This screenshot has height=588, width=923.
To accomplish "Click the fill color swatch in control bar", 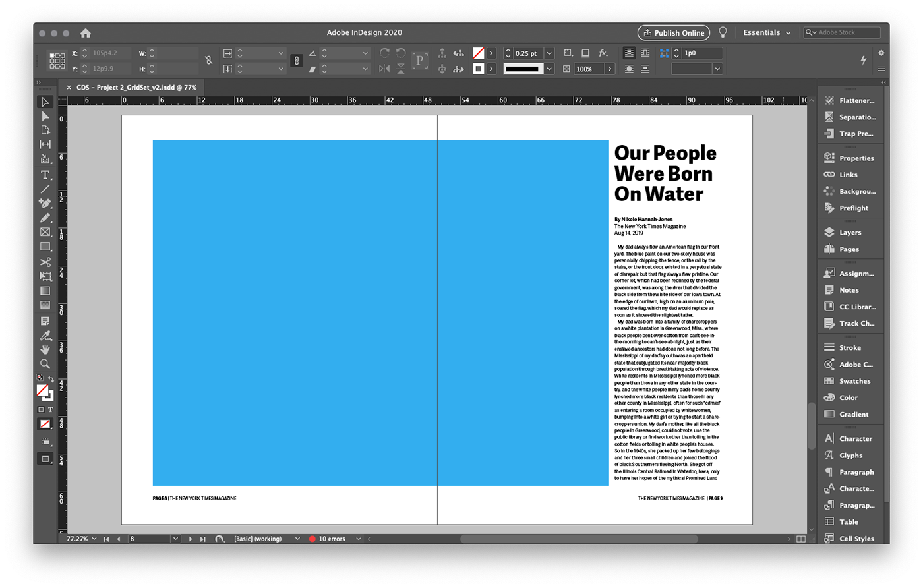I will click(x=479, y=53).
